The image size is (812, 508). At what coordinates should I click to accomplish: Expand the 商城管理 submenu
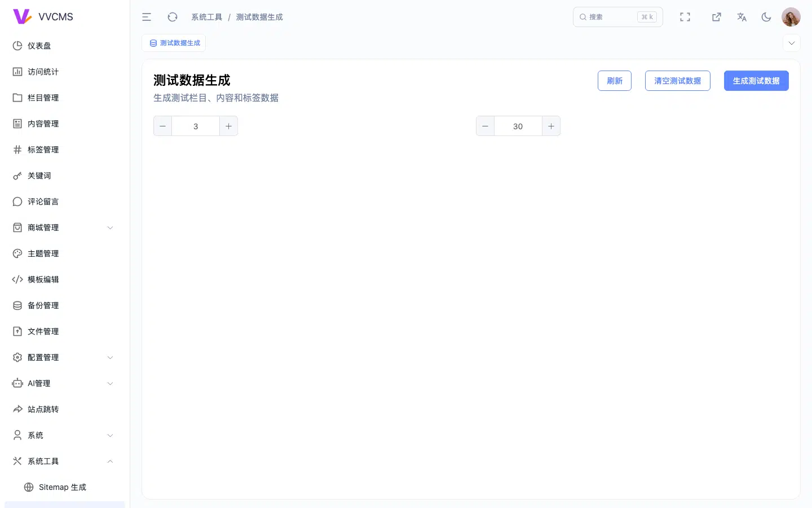point(65,227)
